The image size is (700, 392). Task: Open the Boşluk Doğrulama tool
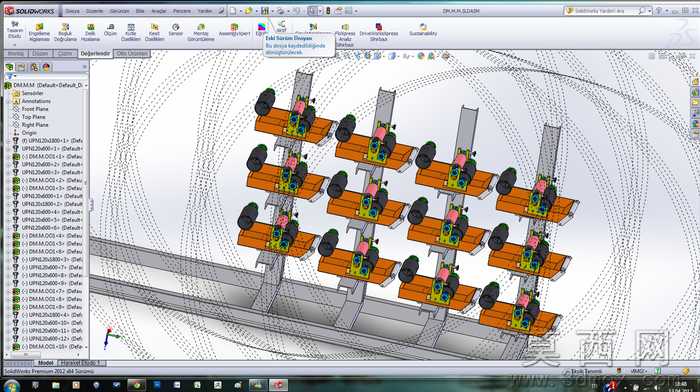click(65, 33)
